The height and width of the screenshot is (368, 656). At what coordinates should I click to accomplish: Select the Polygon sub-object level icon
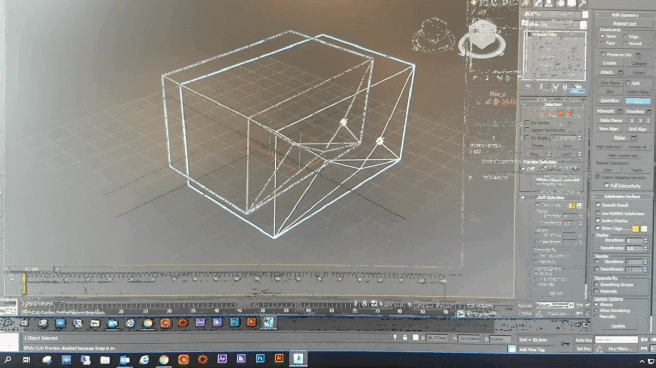pos(562,113)
